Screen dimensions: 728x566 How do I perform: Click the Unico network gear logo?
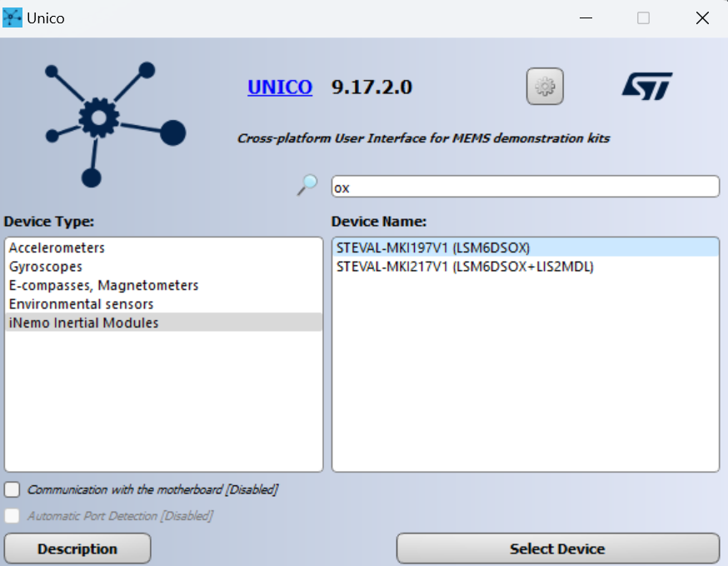[x=115, y=124]
